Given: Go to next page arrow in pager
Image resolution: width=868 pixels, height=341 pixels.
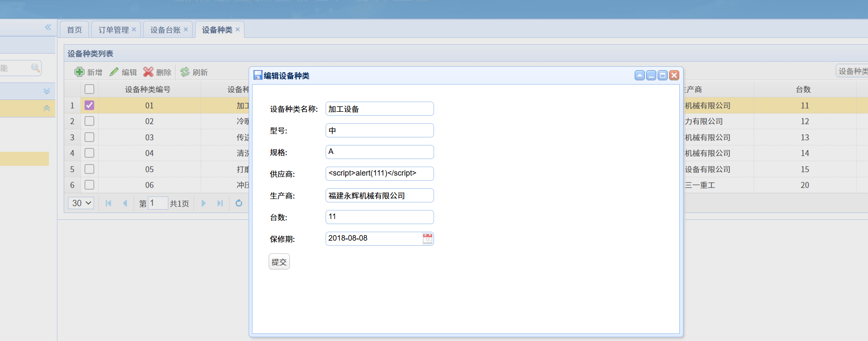Looking at the screenshot, I should [204, 203].
